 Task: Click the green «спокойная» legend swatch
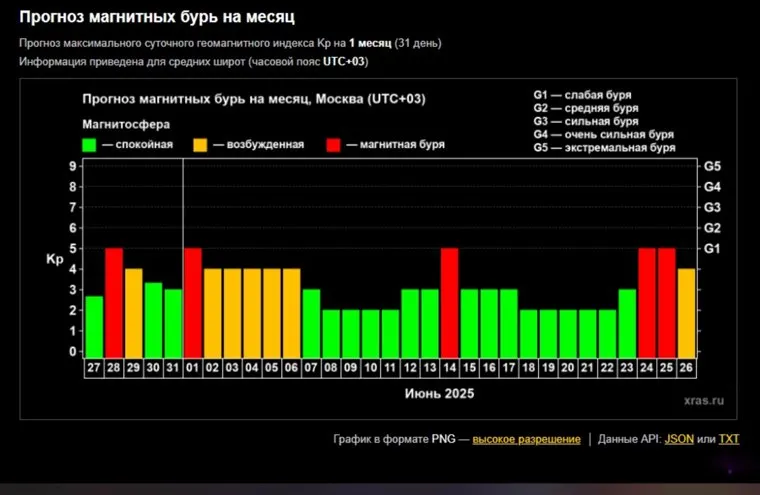(89, 145)
